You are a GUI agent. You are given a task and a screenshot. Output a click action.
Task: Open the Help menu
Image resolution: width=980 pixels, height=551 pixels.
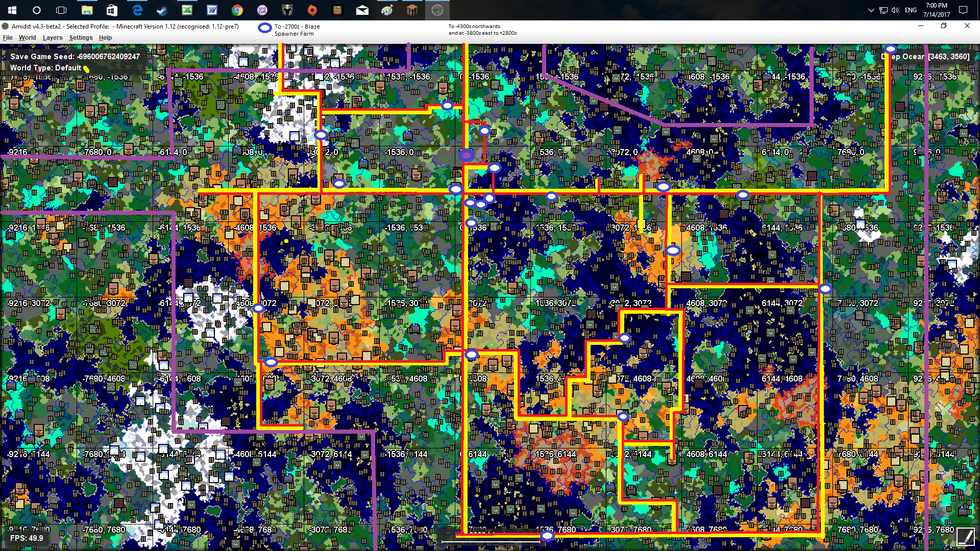[x=105, y=38]
